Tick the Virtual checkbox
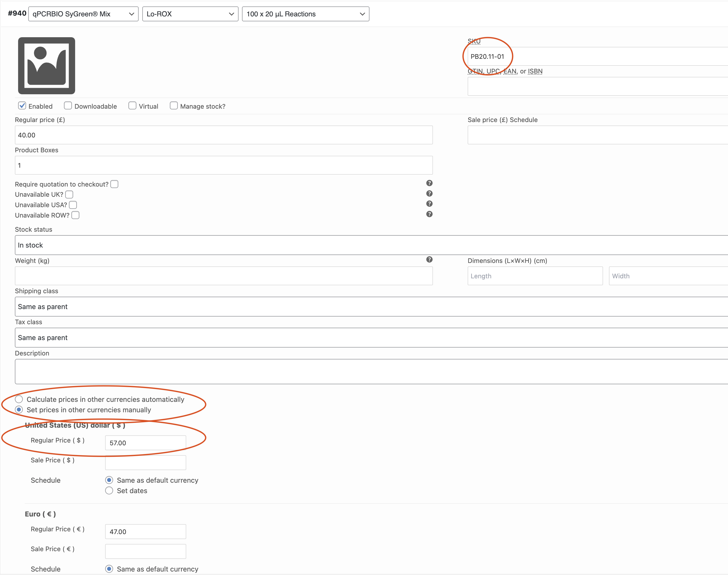 point(133,106)
